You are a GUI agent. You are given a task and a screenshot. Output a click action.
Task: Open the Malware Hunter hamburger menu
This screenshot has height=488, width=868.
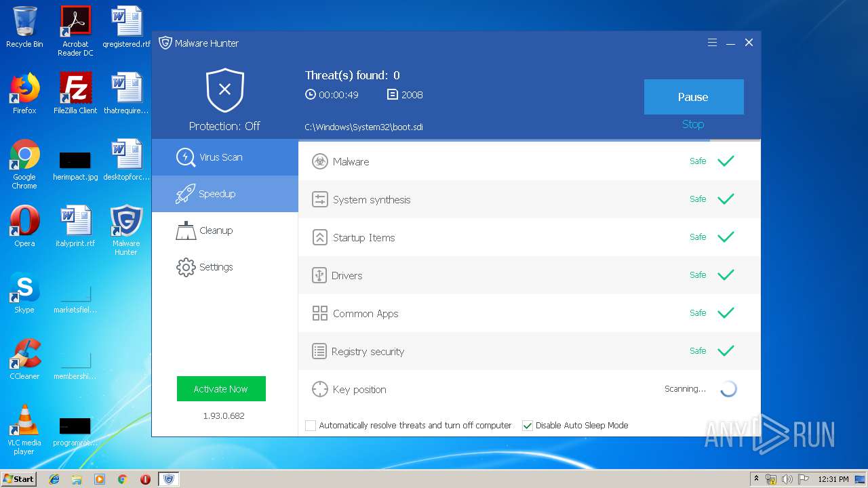coord(712,43)
